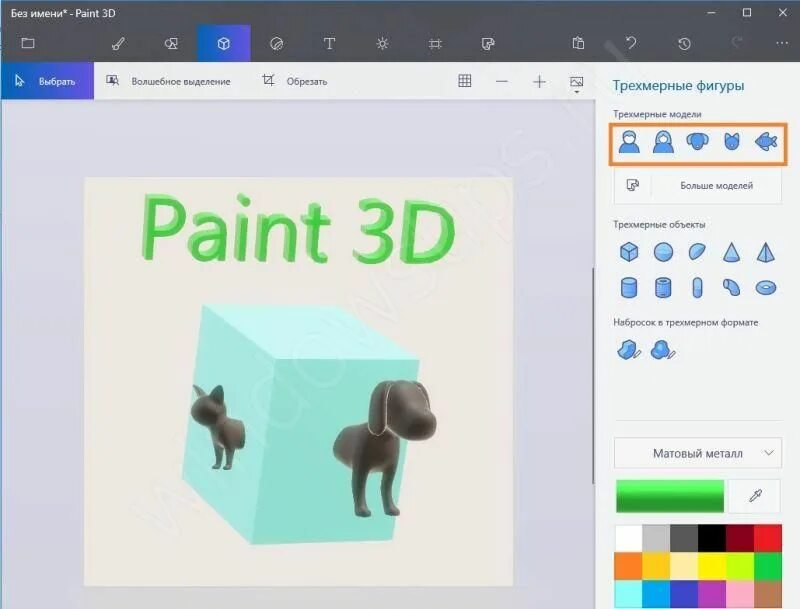Choose the lime color swatch
The image size is (800, 609).
740,566
